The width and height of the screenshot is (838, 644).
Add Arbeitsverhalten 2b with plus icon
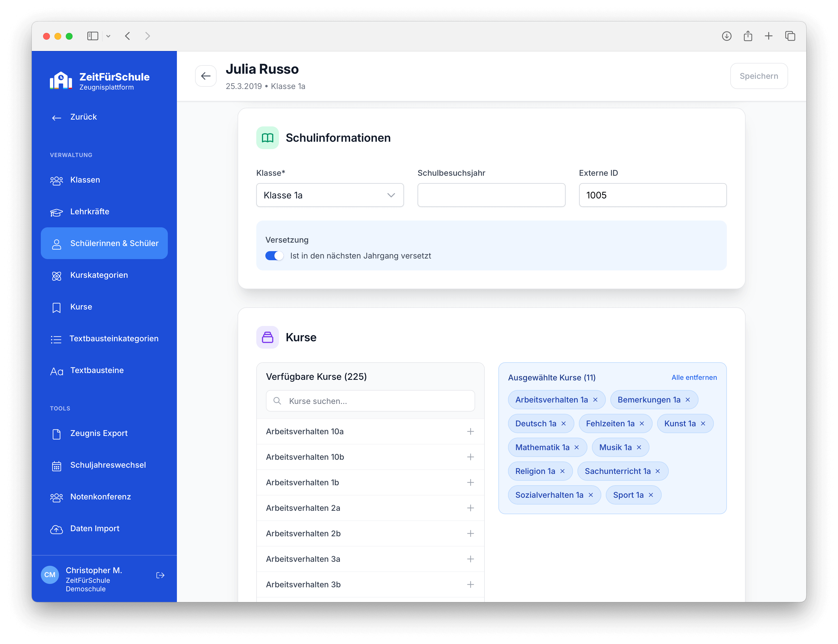pyautogui.click(x=470, y=533)
